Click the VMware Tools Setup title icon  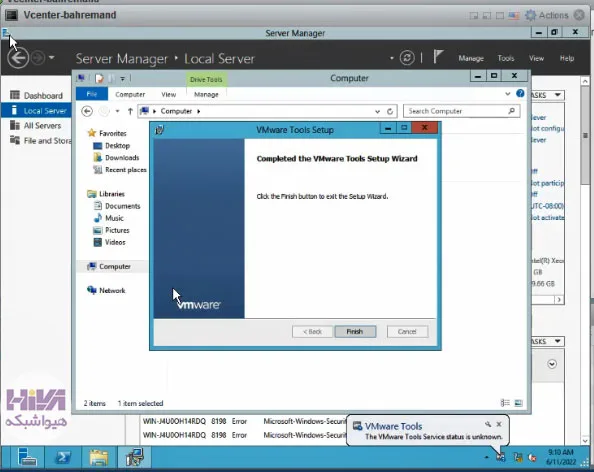click(x=159, y=130)
